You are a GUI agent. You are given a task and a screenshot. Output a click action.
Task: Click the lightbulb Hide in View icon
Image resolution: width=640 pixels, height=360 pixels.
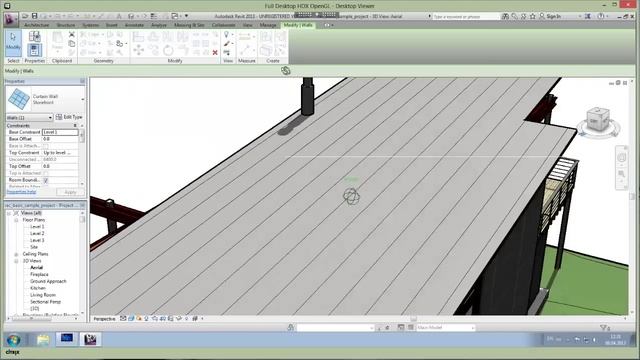pyautogui.click(x=227, y=35)
